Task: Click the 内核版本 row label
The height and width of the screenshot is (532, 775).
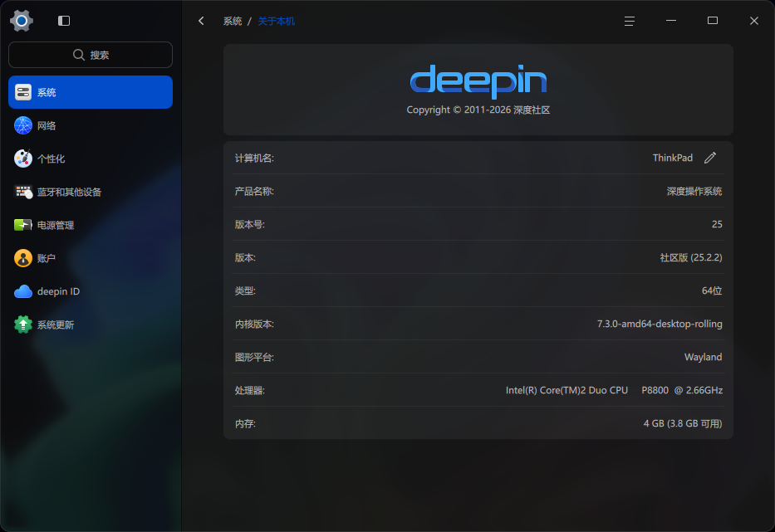Action: pyautogui.click(x=254, y=324)
